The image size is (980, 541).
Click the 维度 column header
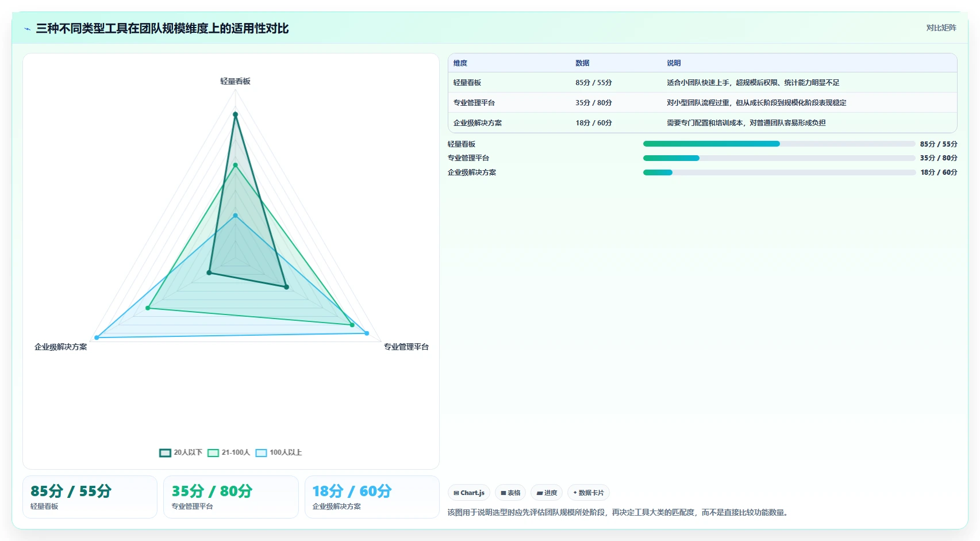[x=460, y=63]
